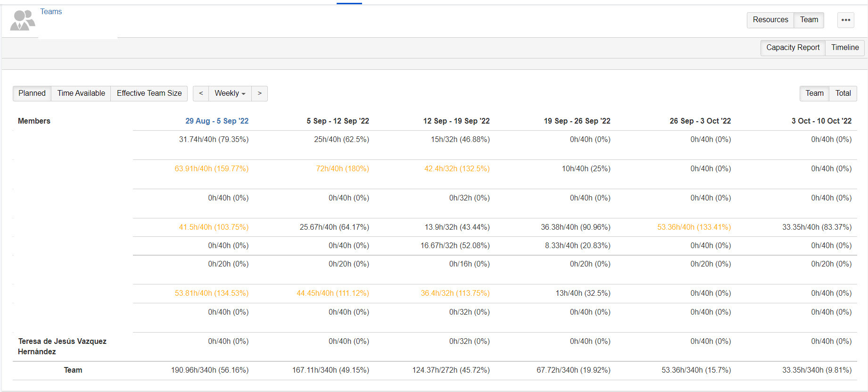
Task: Advance to next period with right arrow
Action: (x=259, y=93)
